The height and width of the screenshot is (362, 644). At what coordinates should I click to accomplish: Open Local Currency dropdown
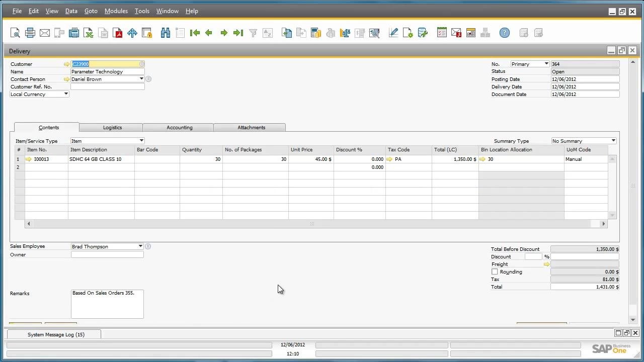tap(66, 94)
